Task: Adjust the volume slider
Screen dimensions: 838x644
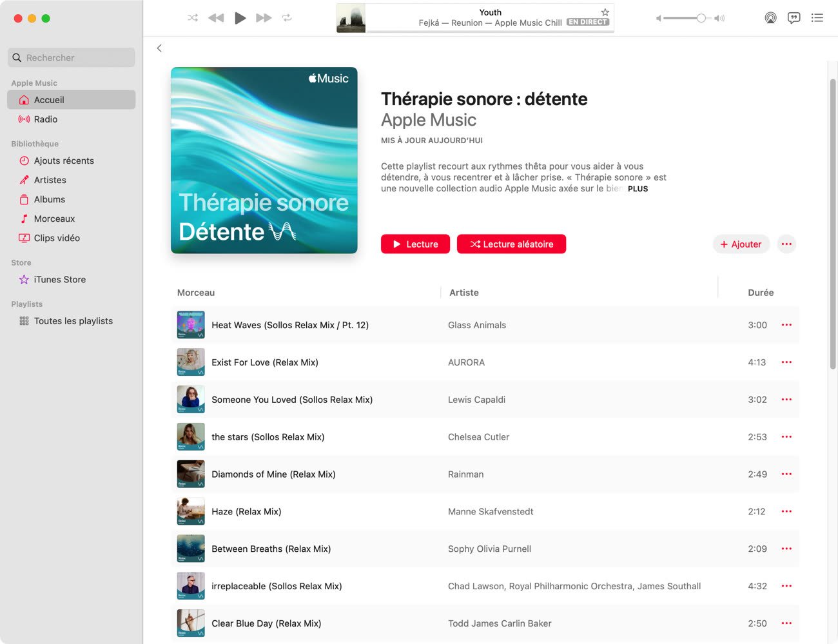Action: (687, 18)
